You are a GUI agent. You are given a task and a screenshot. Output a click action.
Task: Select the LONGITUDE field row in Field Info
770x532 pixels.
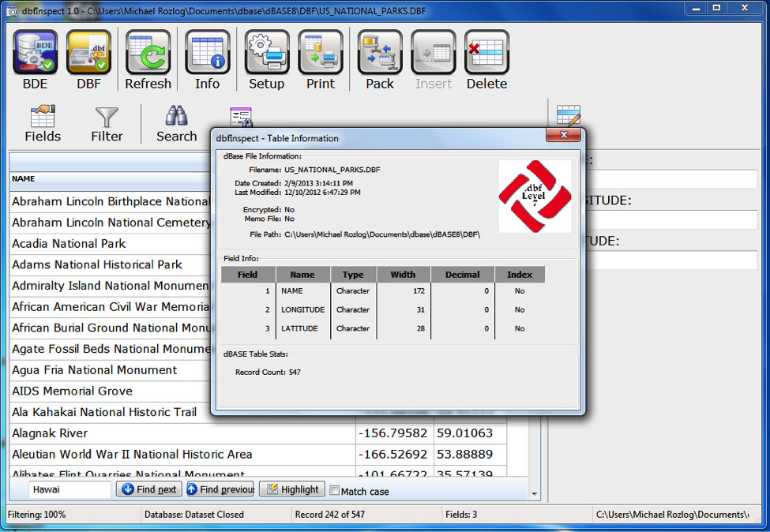(x=383, y=309)
